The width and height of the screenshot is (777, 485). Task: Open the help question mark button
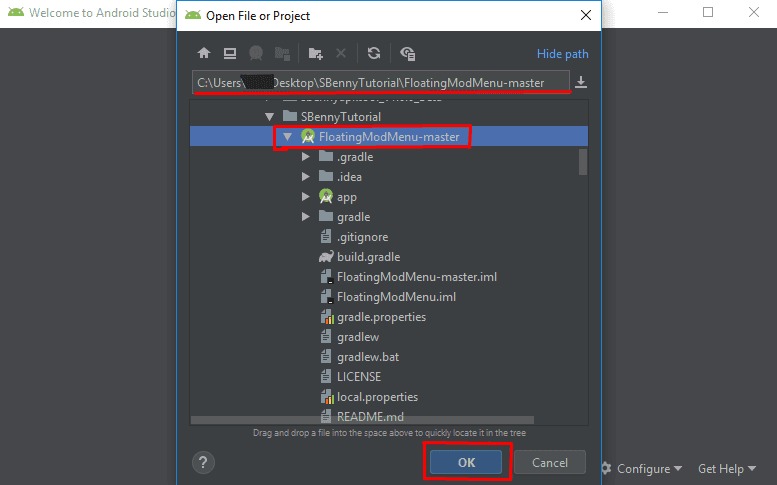coord(203,463)
